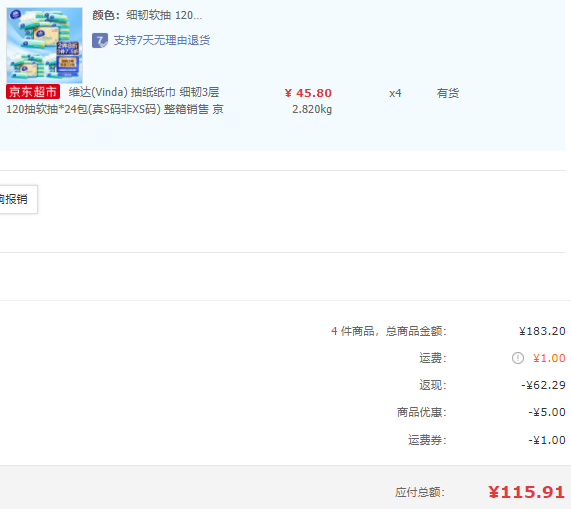Open the 维达(Vinda) 抽纸纸巾 product title
Screen dimensions: 571x509
[144, 92]
